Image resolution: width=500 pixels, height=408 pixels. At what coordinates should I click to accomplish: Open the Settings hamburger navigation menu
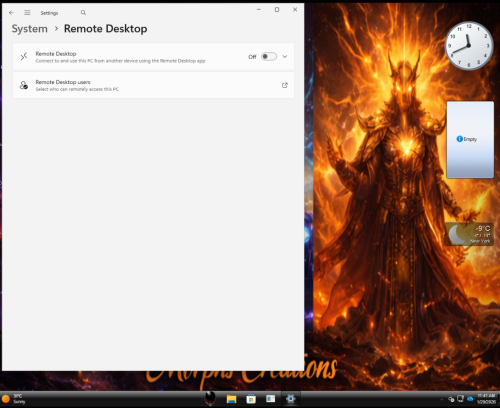pyautogui.click(x=27, y=13)
